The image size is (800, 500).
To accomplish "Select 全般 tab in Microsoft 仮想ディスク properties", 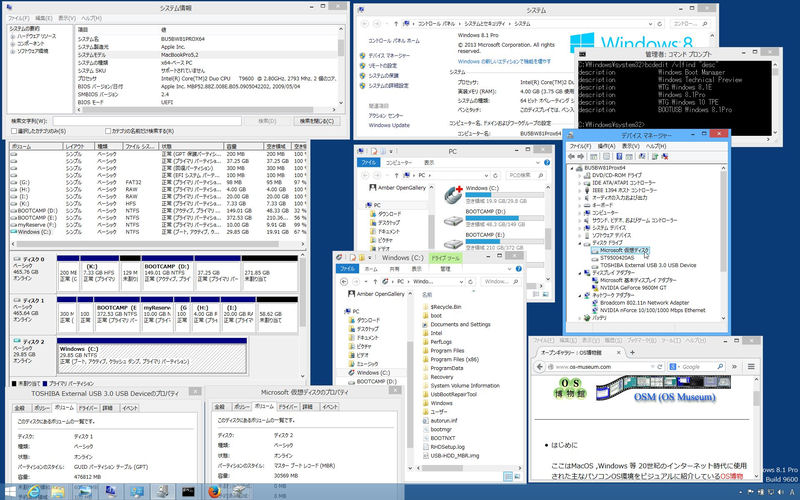I will [219, 407].
